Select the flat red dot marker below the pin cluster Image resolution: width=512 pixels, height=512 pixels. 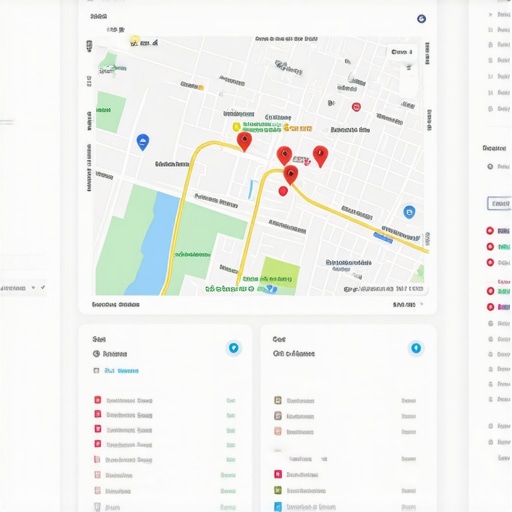coord(283,191)
